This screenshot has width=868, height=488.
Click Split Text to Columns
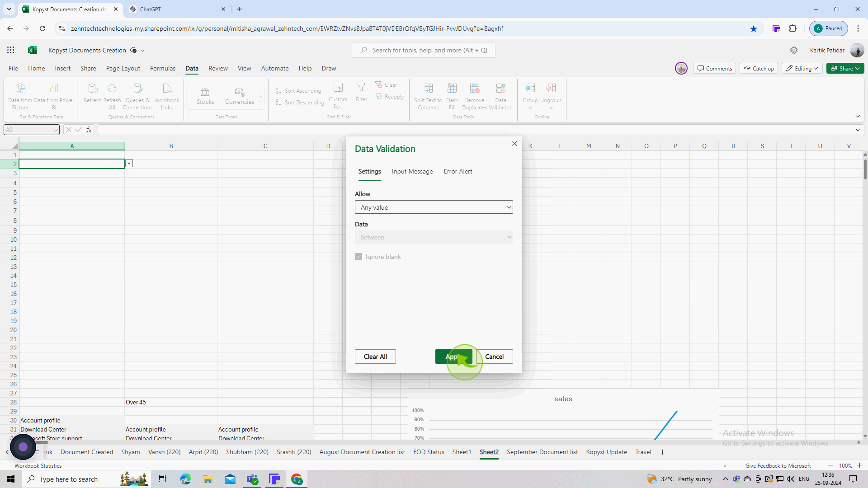click(428, 96)
